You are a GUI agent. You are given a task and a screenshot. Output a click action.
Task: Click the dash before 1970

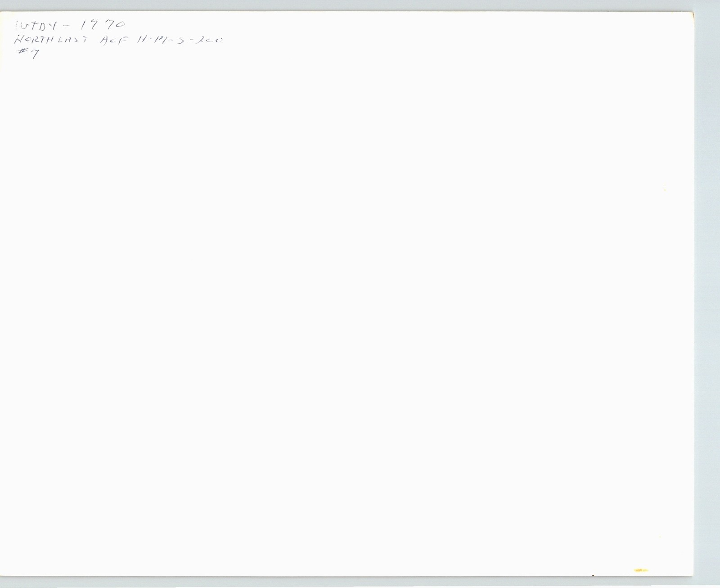click(x=66, y=27)
